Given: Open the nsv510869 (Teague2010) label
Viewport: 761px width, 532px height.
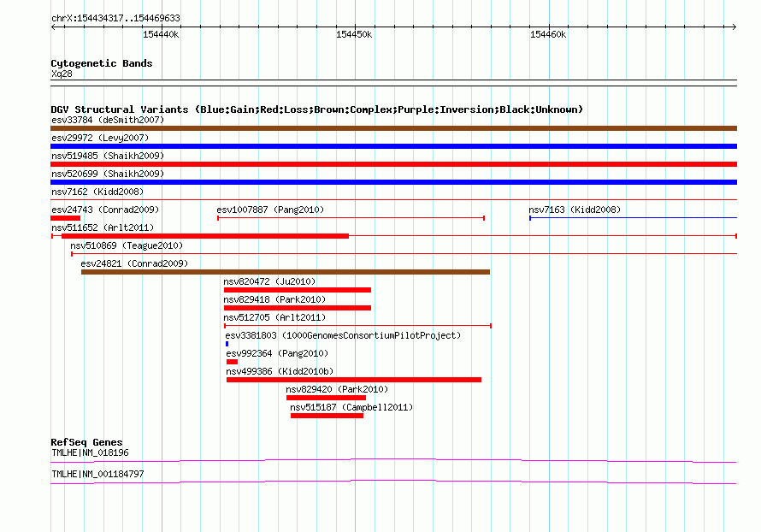Looking at the screenshot, I should pos(127,245).
